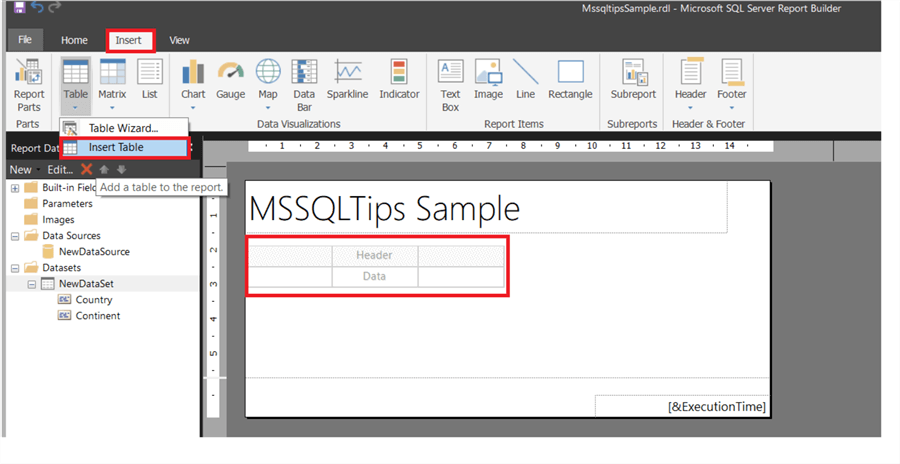Click the MSSQLTips Sample title text box

coord(487,207)
